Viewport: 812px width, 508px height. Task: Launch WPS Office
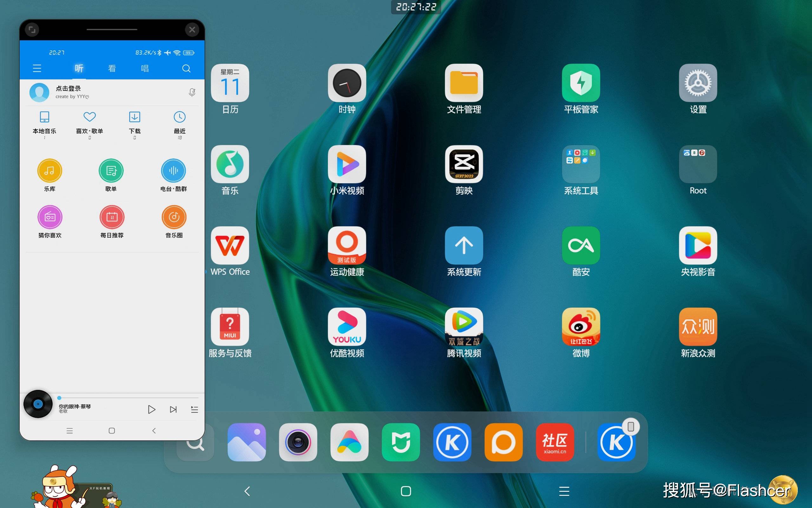tap(230, 251)
